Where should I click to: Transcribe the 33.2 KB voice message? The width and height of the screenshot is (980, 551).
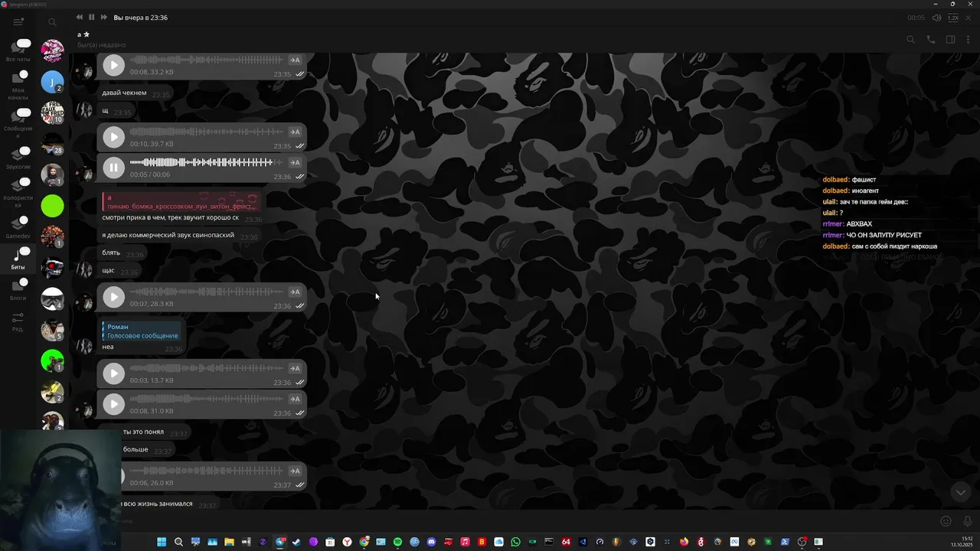pos(295,60)
